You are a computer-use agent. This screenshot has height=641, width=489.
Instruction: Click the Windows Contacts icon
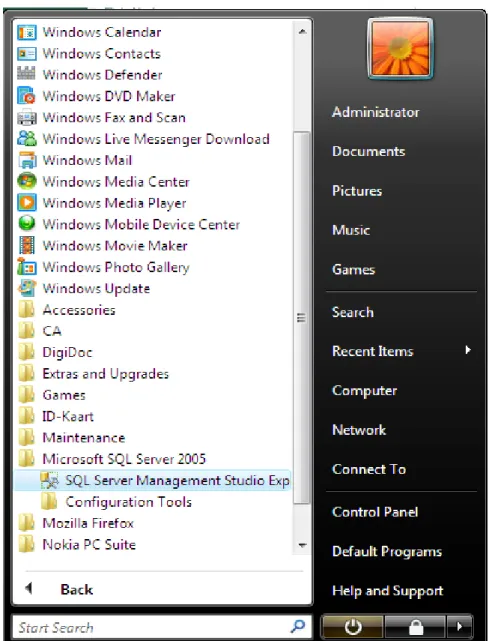[x=27, y=54]
